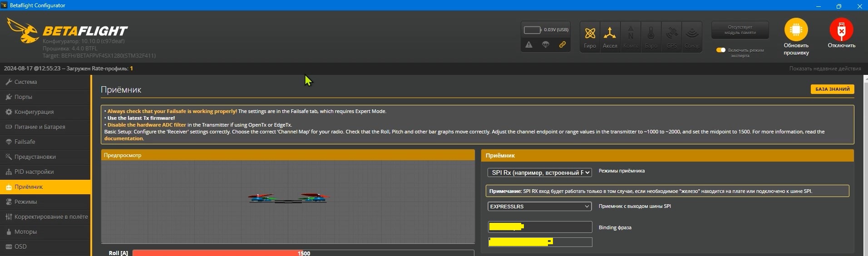This screenshot has width=868, height=256.
Task: Click the red Disconnect USB icon
Action: tap(841, 30)
